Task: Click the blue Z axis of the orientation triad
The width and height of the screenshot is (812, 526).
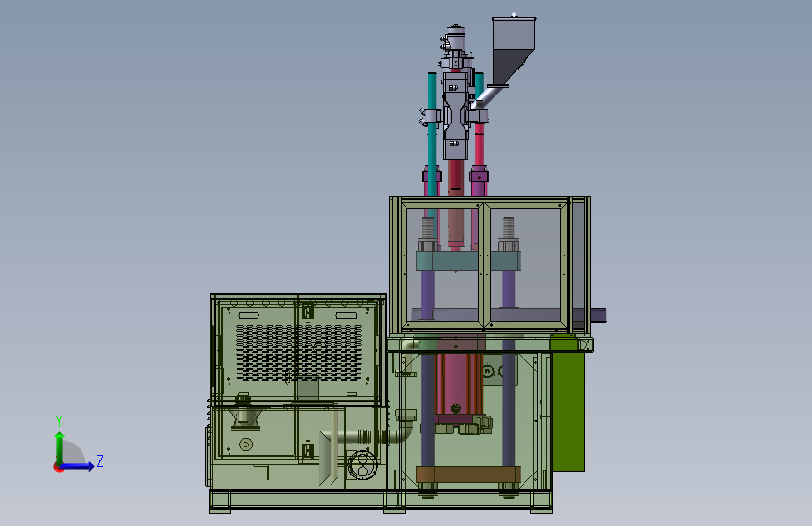Action: [78, 466]
